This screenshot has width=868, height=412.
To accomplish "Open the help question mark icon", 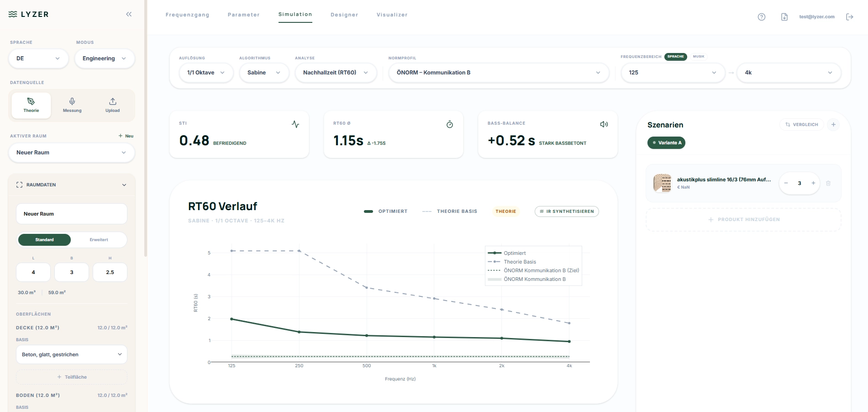I will pyautogui.click(x=761, y=17).
